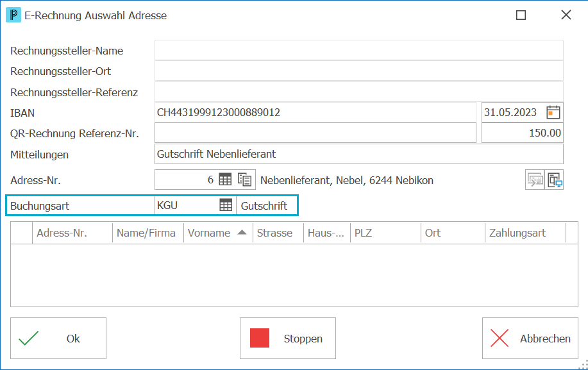This screenshot has height=370, width=588.
Task: Sort by the Vorname column header
Action: [218, 233]
